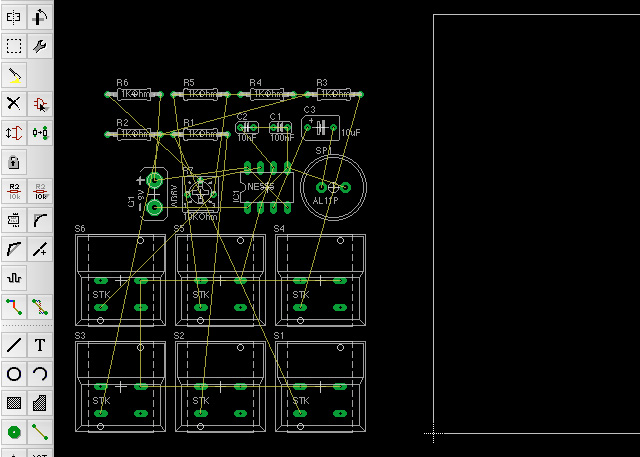Screen dimensions: 640x457
Task: Click the NE555 IC on the board
Action: pos(260,188)
